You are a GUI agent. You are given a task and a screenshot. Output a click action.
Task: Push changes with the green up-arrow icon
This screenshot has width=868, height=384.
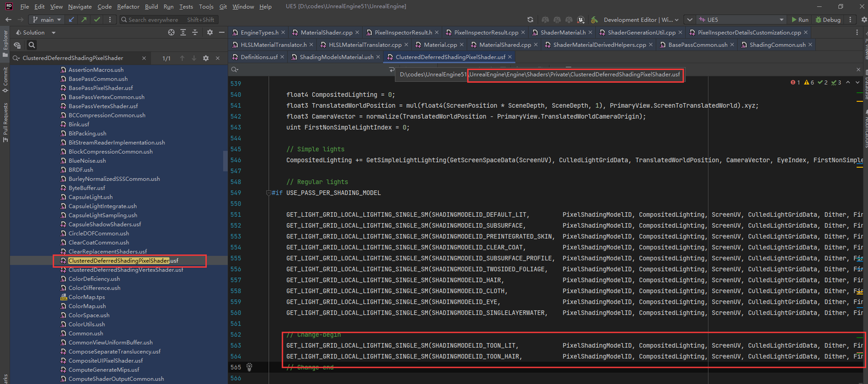[x=84, y=19]
